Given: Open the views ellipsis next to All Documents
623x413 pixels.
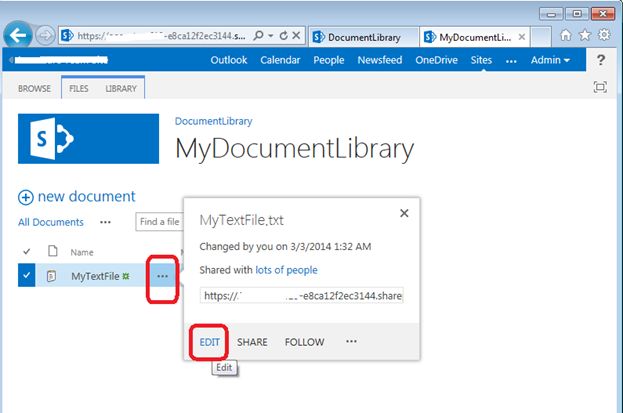Looking at the screenshot, I should 105,222.
